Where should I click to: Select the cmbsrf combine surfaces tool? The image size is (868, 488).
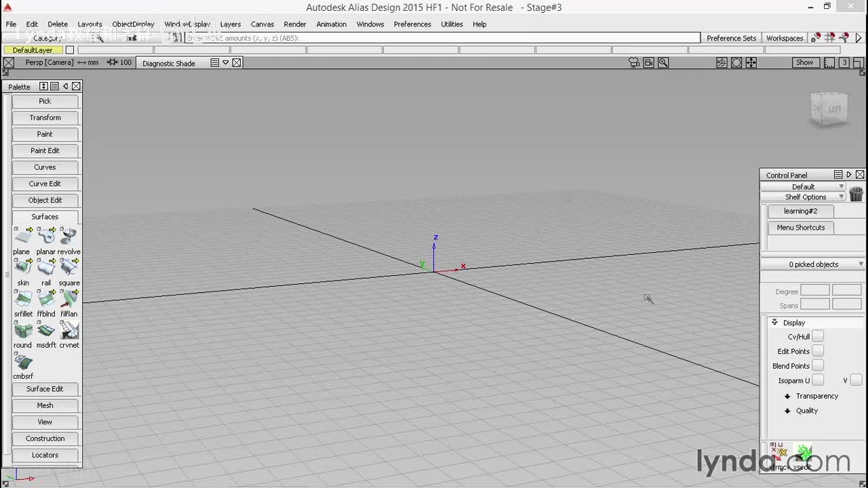coord(23,361)
